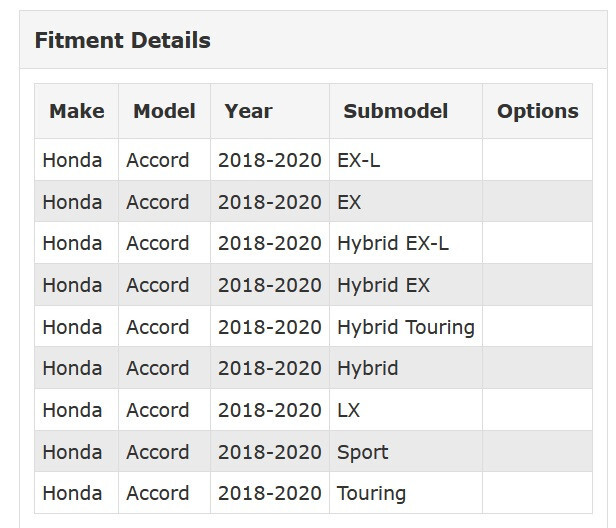Click the year range in the Sport row

point(270,452)
